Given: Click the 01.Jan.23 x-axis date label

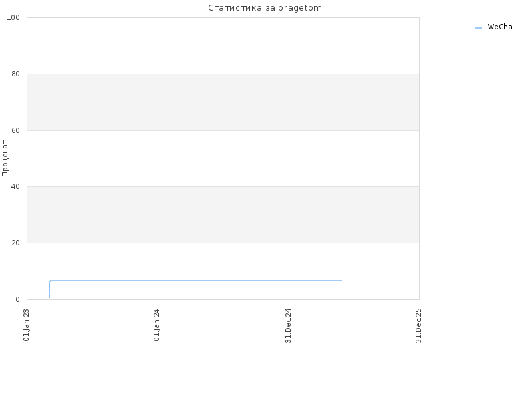Looking at the screenshot, I should (27, 325).
